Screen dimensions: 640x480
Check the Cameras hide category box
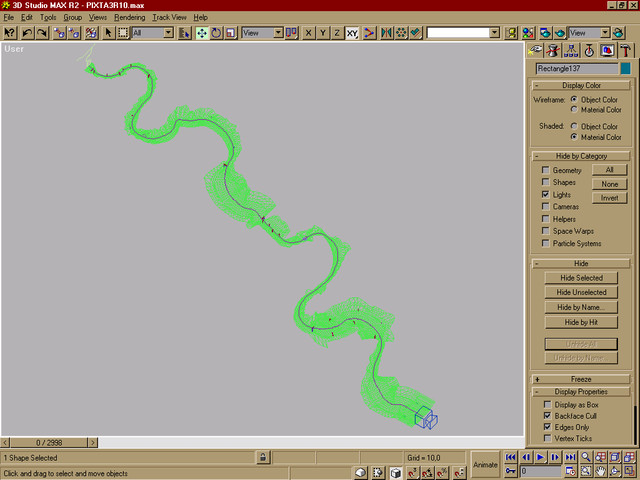(x=545, y=206)
